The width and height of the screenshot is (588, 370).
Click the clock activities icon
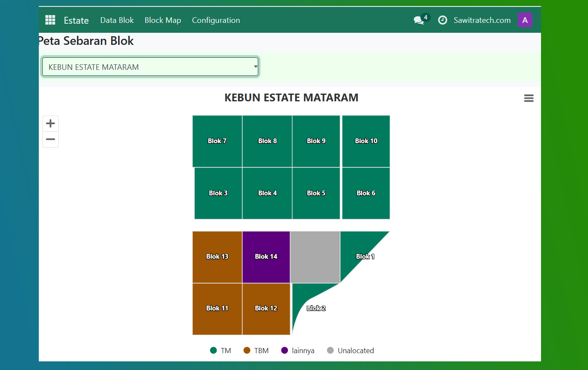coord(442,20)
